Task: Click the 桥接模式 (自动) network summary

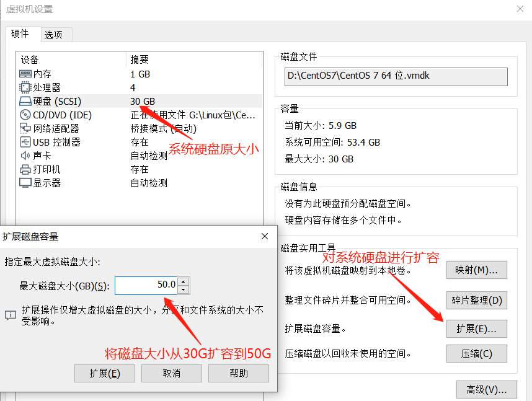Action: tap(164, 128)
